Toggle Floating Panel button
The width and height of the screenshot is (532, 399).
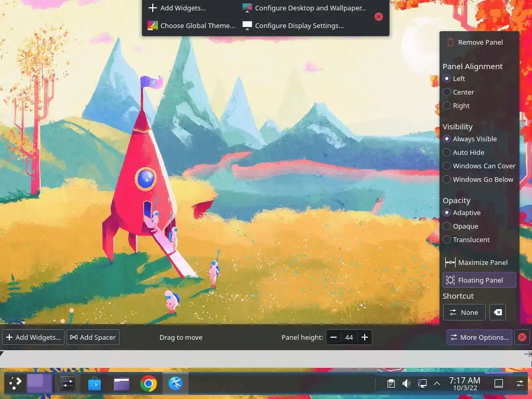pos(480,280)
